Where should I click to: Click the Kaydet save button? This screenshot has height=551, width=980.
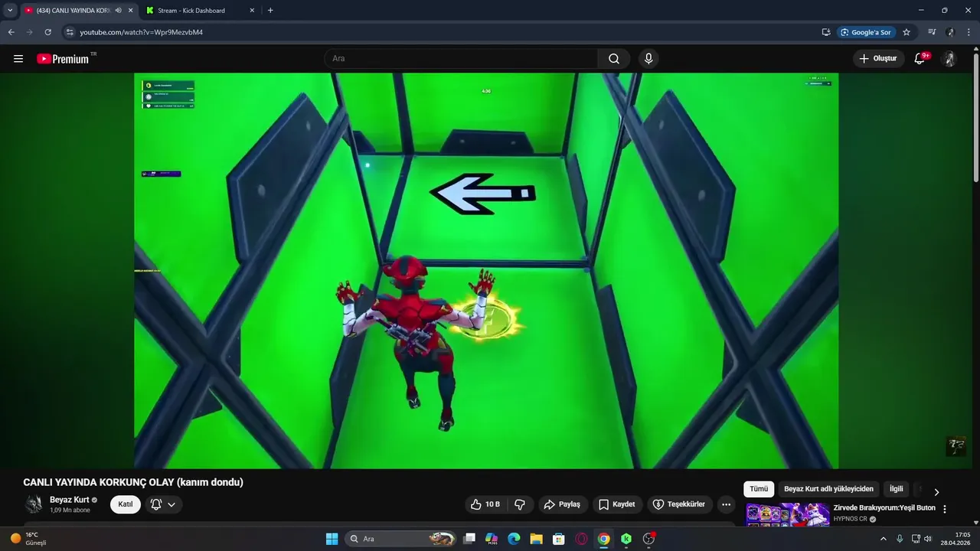click(x=617, y=504)
